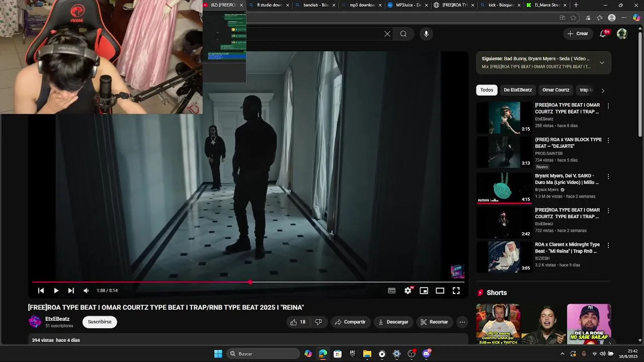
Task: Dislike the video with thumbs down
Action: [x=318, y=322]
